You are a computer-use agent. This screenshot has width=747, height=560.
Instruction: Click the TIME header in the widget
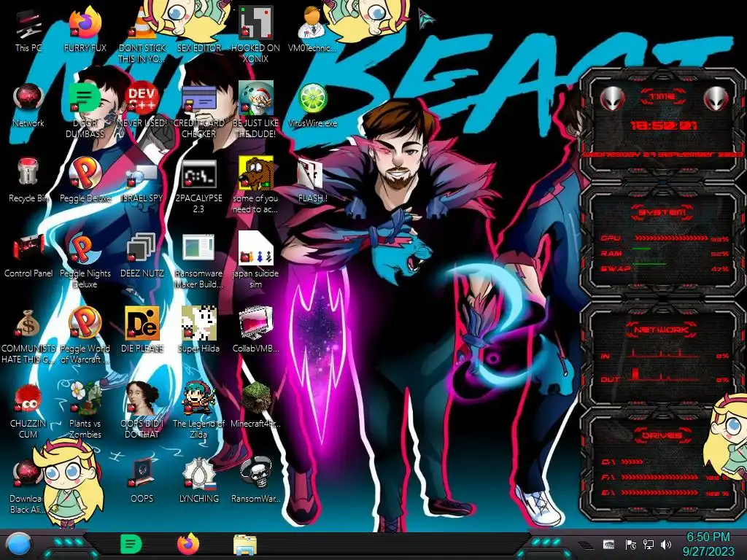(x=662, y=96)
